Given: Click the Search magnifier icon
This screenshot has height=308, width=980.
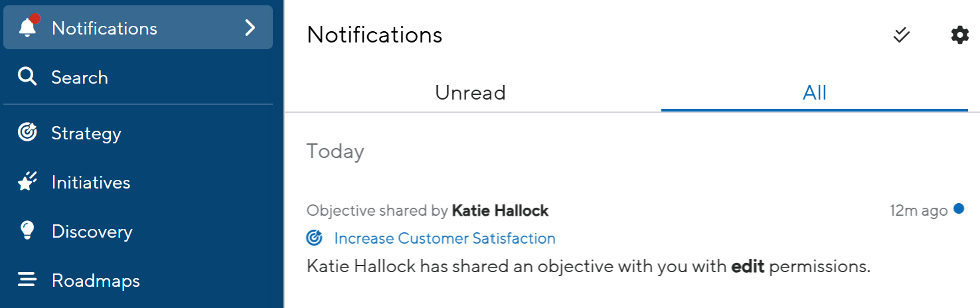Looking at the screenshot, I should tap(27, 78).
